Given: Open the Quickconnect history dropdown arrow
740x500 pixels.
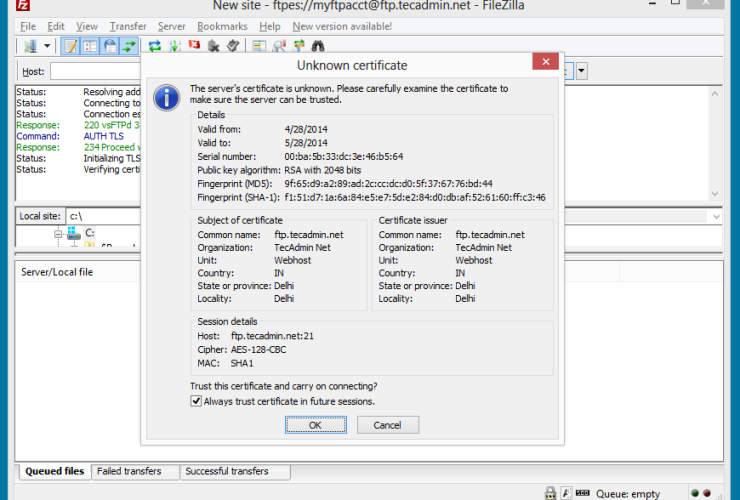Looking at the screenshot, I should point(581,71).
